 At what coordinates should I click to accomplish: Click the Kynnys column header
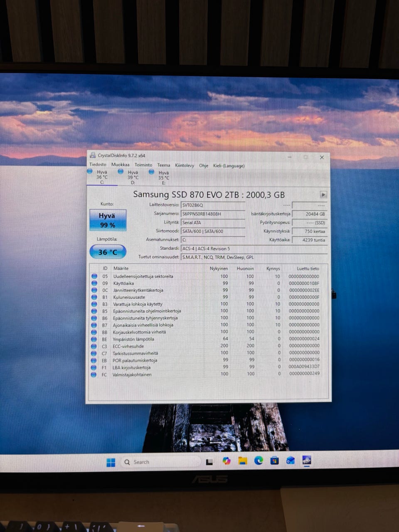click(x=273, y=268)
